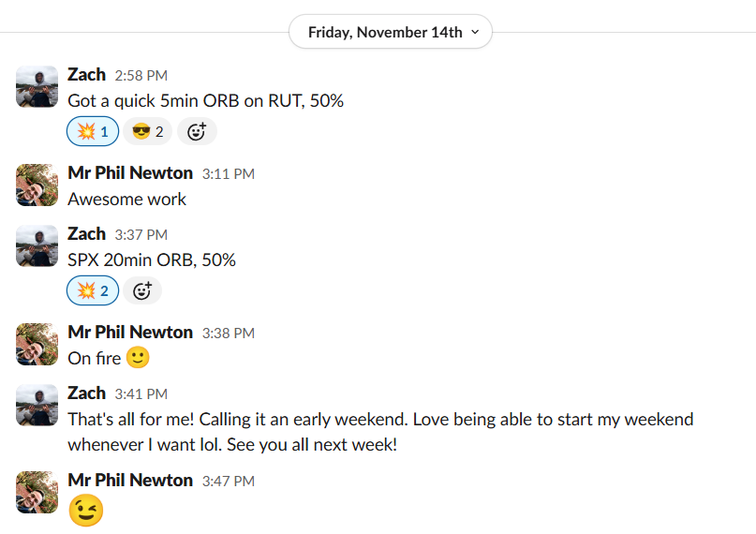Open Mr Phil Newton's avatar beside "Awesome work"
Image resolution: width=756 pixels, height=534 pixels.
point(37,185)
